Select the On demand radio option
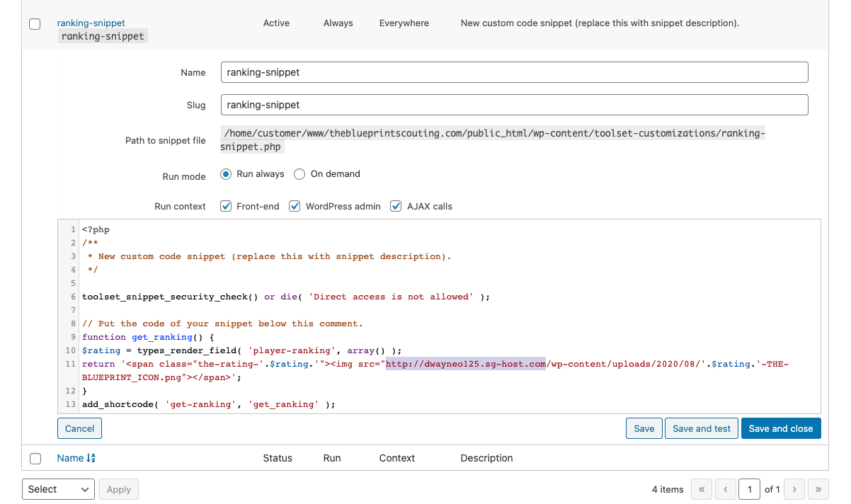This screenshot has height=504, width=851. click(299, 174)
